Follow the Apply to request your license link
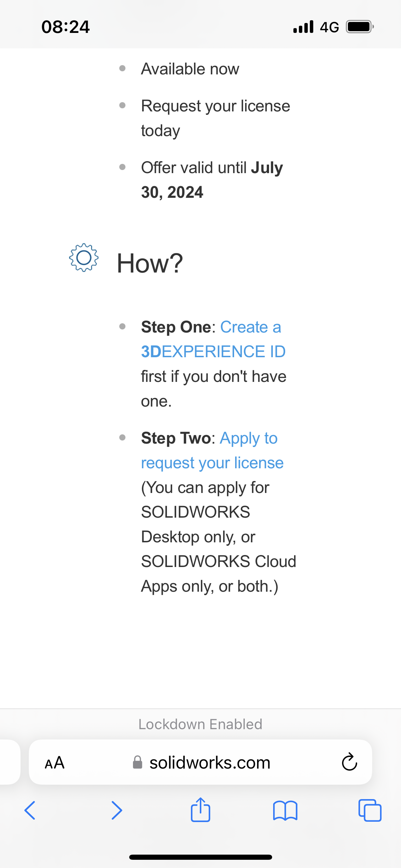 tap(212, 450)
